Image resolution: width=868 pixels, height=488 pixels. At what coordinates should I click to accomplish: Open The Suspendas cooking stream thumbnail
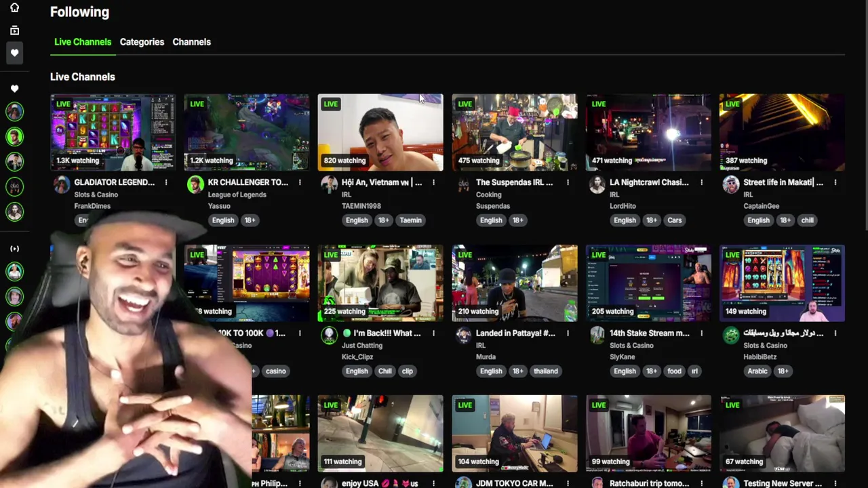[x=515, y=132]
